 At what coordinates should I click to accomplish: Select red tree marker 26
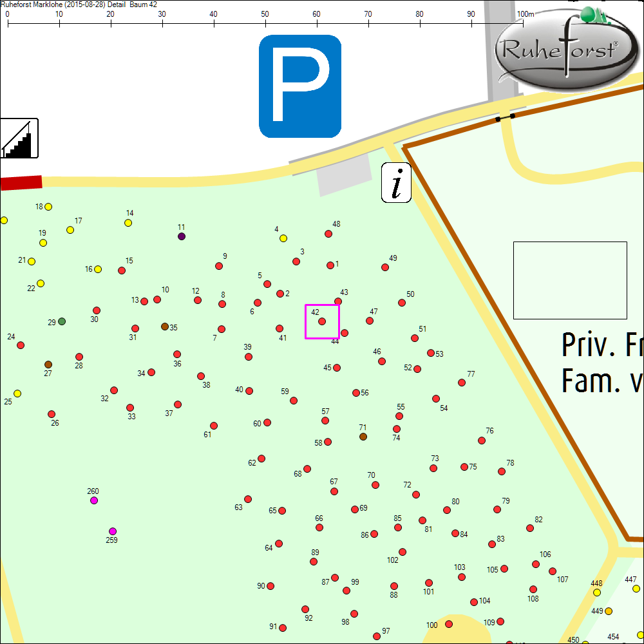click(52, 414)
